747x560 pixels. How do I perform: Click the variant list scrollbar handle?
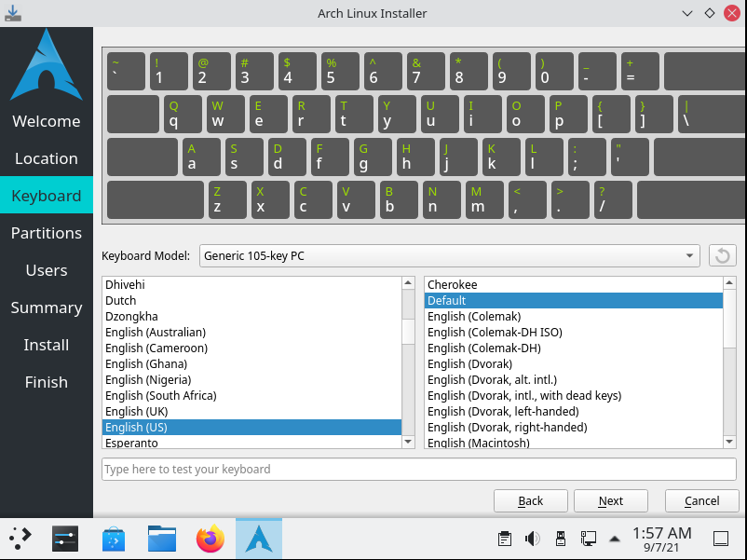(x=729, y=319)
